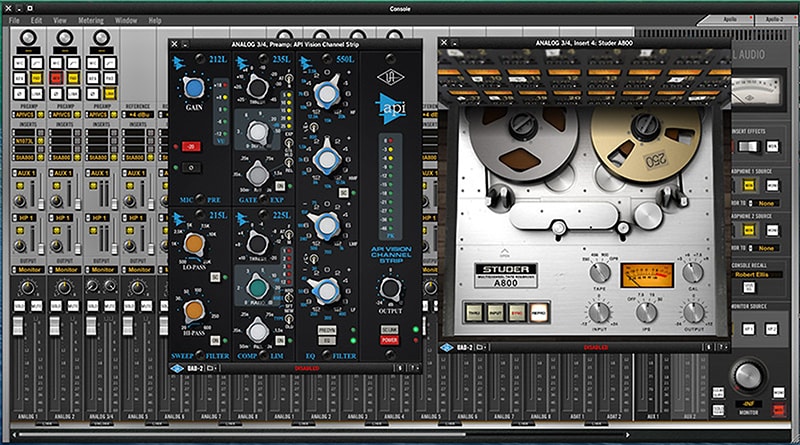
Task: Click the 550L high-mid frequency EQ knob
Action: click(x=327, y=159)
